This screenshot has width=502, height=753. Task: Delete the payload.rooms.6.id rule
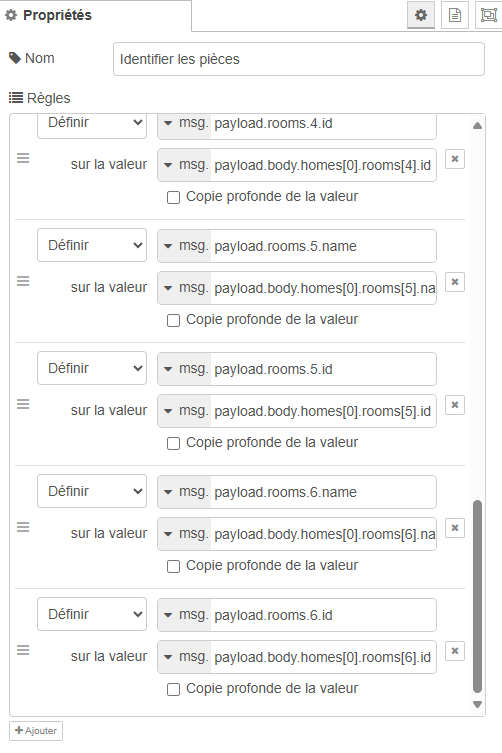(x=455, y=651)
